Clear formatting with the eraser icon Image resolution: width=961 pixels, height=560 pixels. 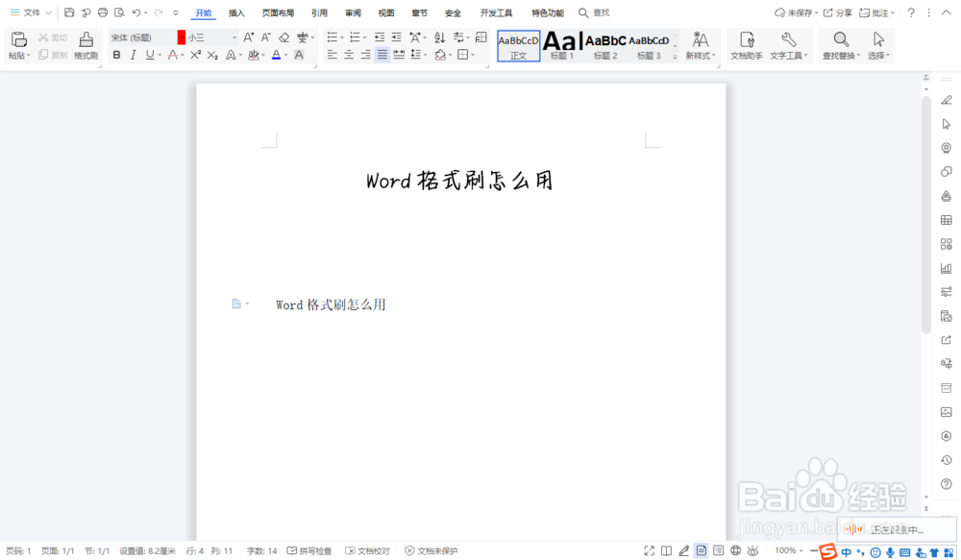[x=283, y=37]
